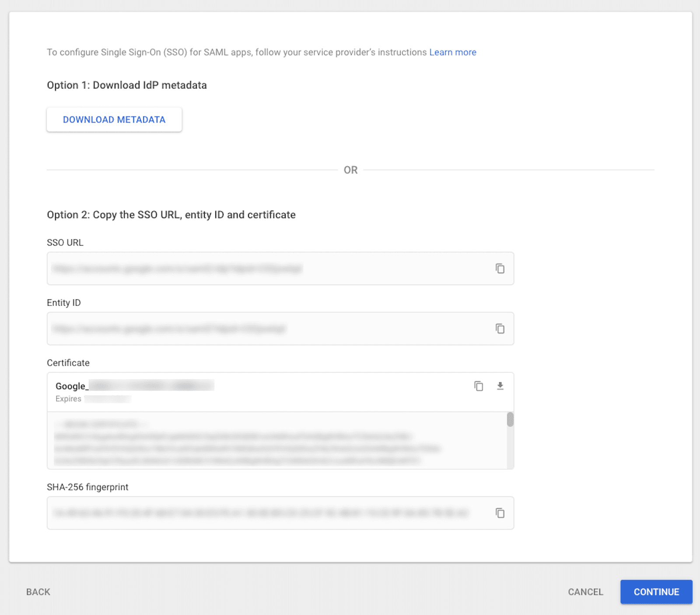
Task: Click BACK to return
Action: 38,592
